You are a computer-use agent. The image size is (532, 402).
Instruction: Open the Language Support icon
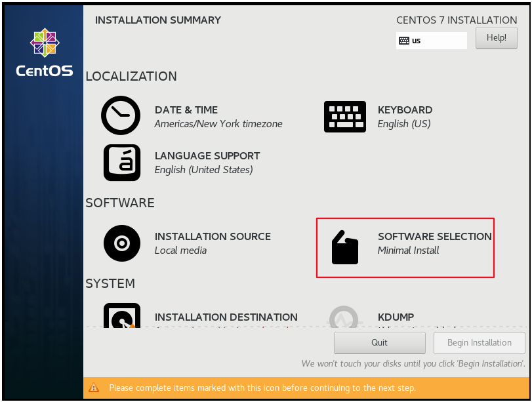[122, 163]
